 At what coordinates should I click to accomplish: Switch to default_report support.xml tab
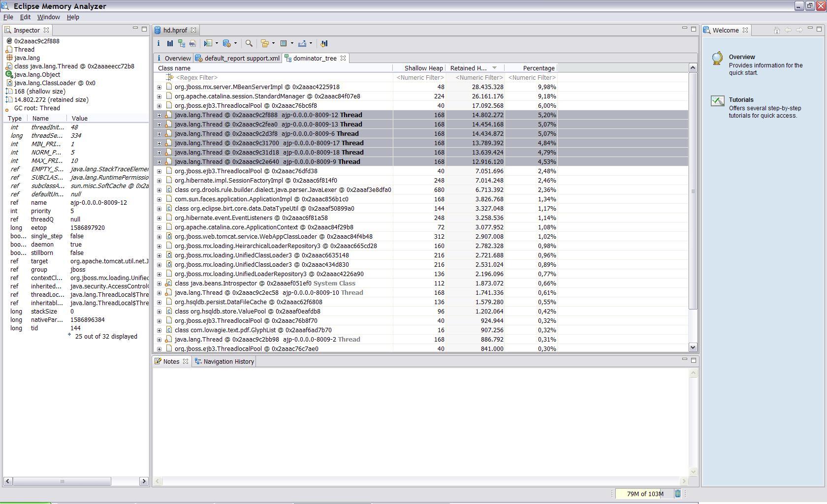point(238,58)
